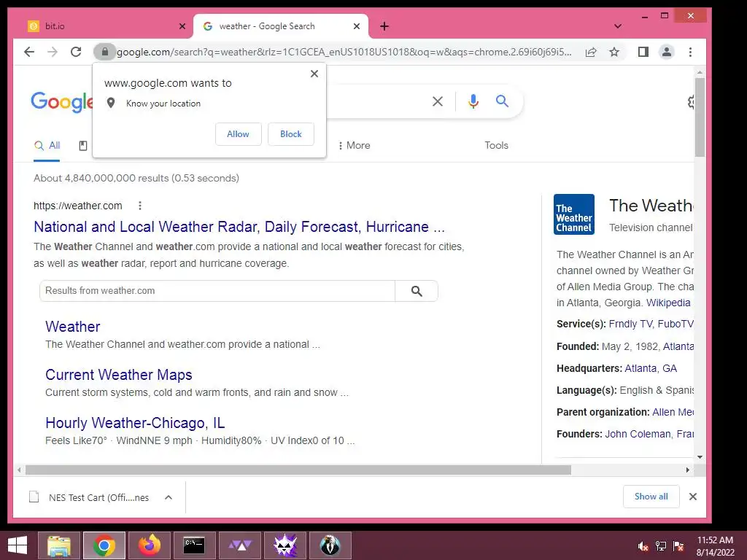Share this page using the share icon
The width and height of the screenshot is (747, 560).
point(591,52)
